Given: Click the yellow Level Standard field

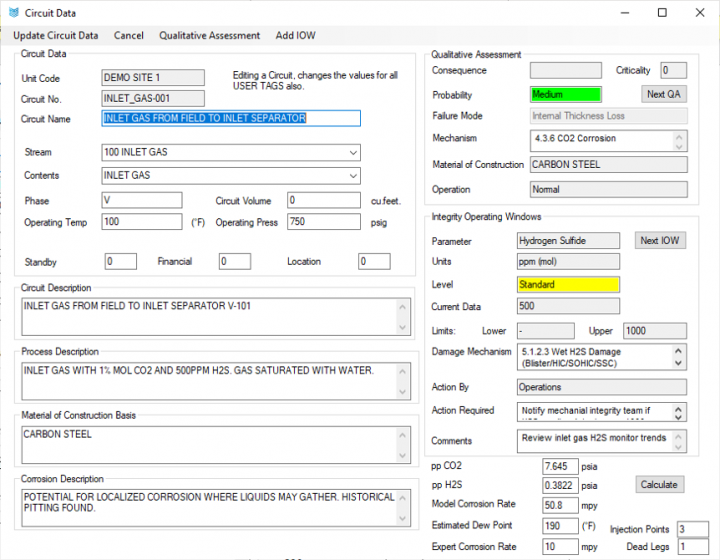Looking at the screenshot, I should click(568, 285).
